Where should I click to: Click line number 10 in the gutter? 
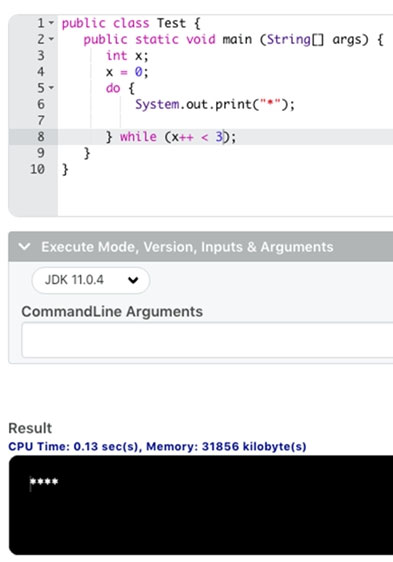coord(38,169)
